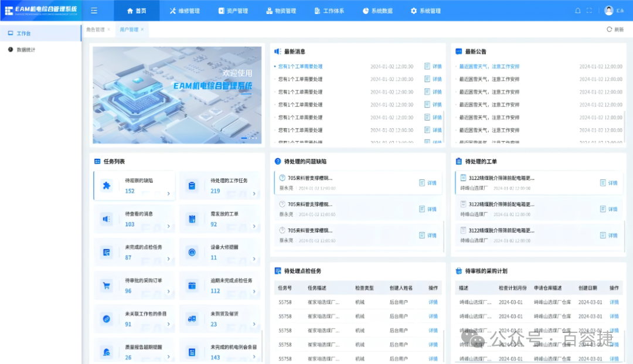Viewport: 633px width, 364px height.
Task: Expand the 需发放的工单 card chevron arrow
Action: pyautogui.click(x=254, y=226)
